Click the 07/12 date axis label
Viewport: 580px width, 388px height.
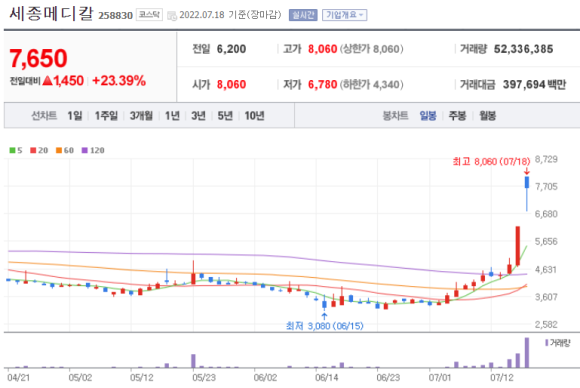[x=502, y=378]
